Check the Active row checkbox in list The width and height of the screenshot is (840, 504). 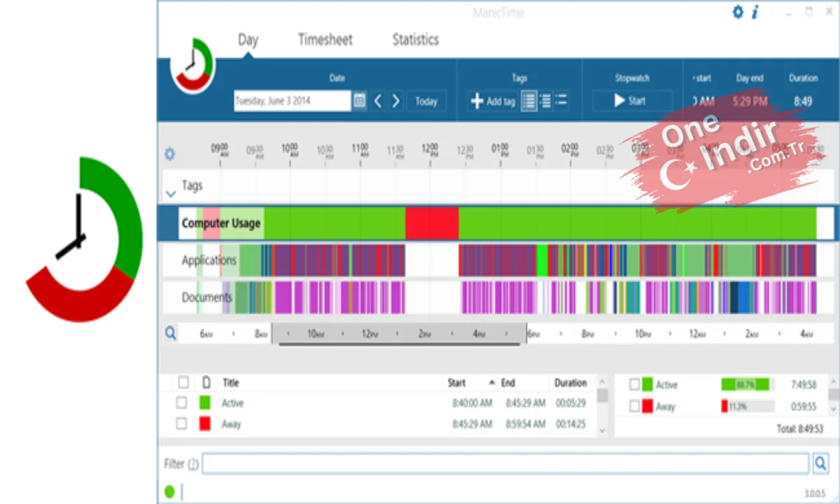point(181,402)
